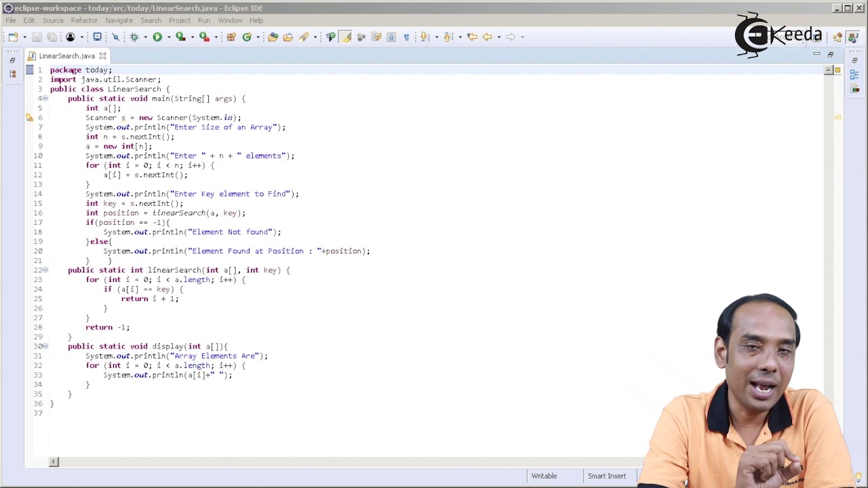
Task: Open dropdown beside New icon
Action: click(x=25, y=37)
